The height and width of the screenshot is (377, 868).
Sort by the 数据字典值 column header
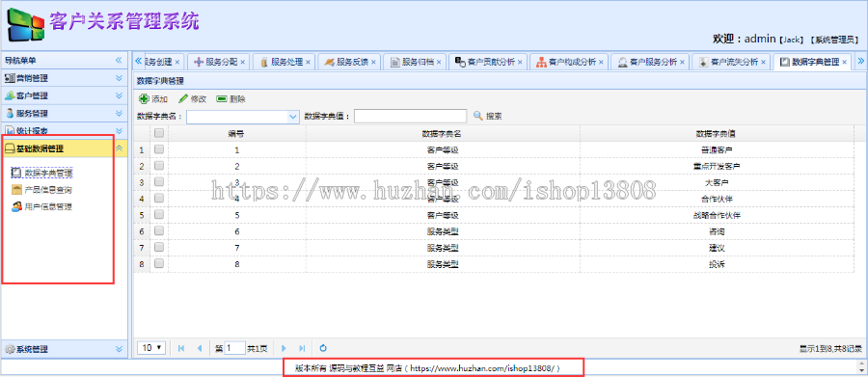pos(717,133)
